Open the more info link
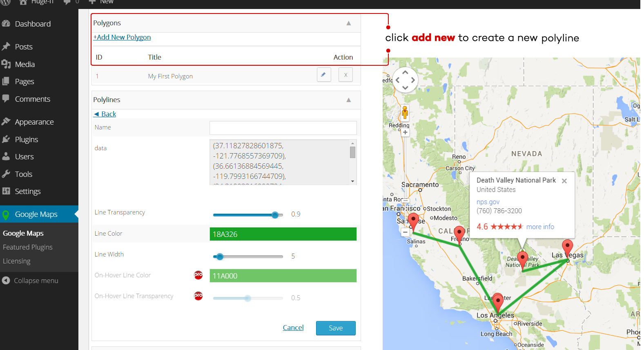644x350 pixels. 540,227
